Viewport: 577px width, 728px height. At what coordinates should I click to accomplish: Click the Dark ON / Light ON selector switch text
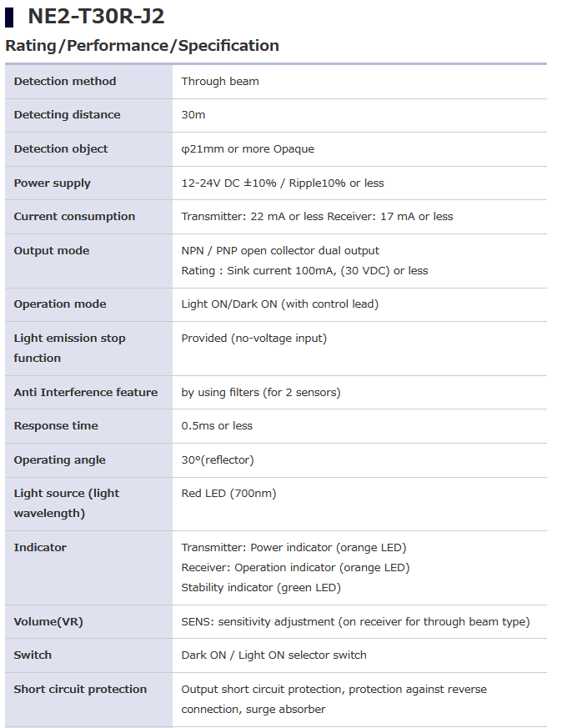(x=273, y=655)
